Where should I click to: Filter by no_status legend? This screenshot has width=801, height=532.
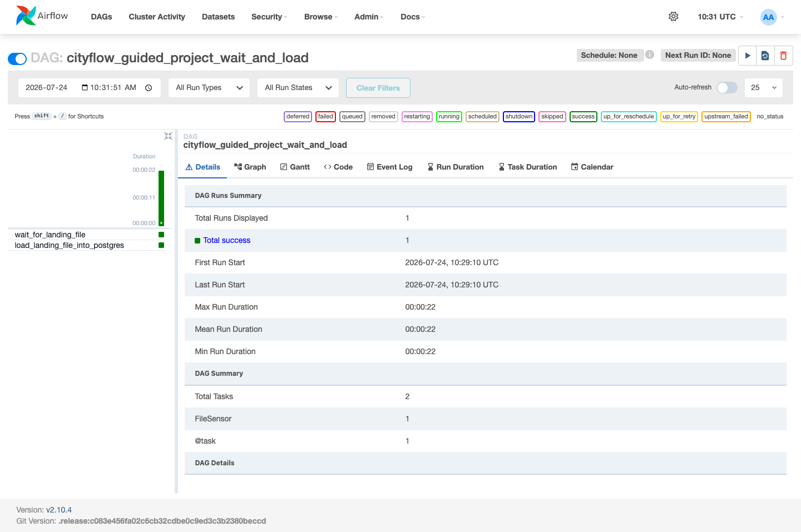point(770,116)
